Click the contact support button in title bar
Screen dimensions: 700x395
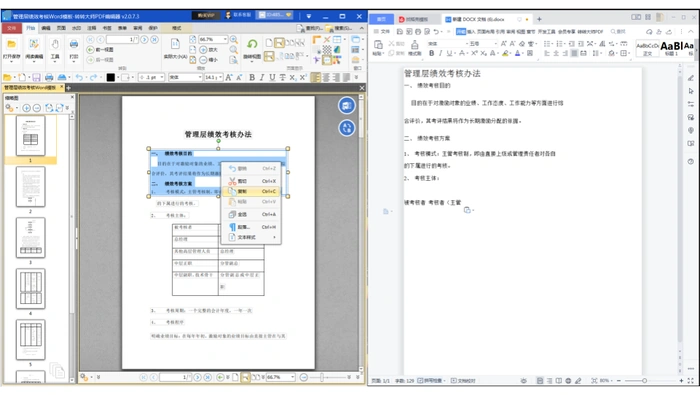[x=238, y=16]
